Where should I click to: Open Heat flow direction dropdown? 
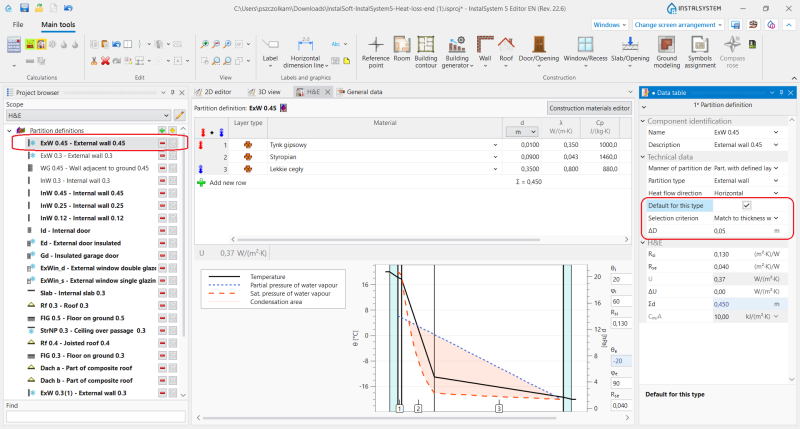point(776,193)
